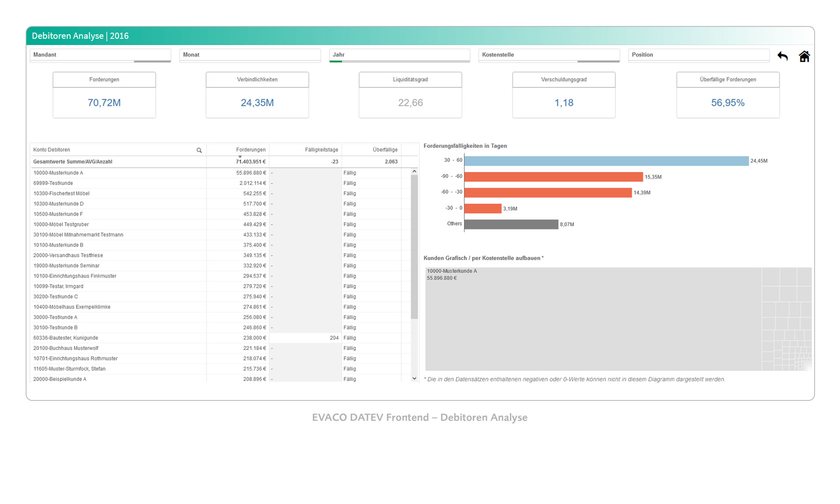Screen dimensions: 840x504
Task: Open the Monat filter box
Action: 250,55
